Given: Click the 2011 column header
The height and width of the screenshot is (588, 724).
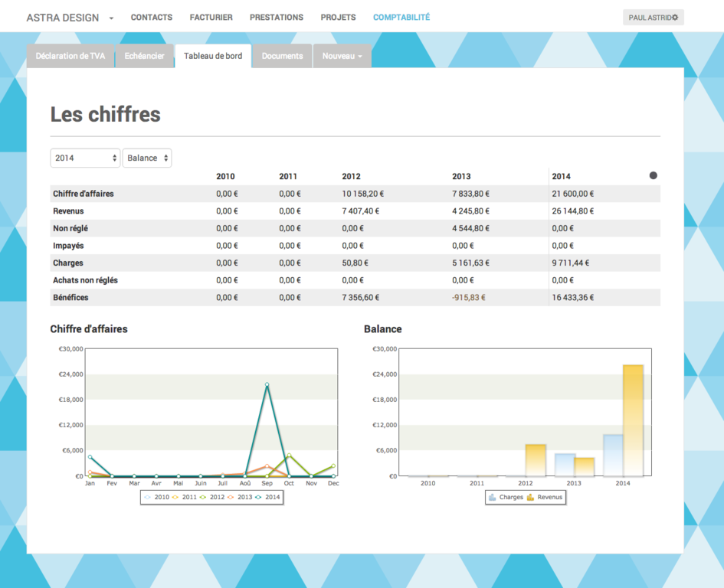Looking at the screenshot, I should click(x=287, y=176).
